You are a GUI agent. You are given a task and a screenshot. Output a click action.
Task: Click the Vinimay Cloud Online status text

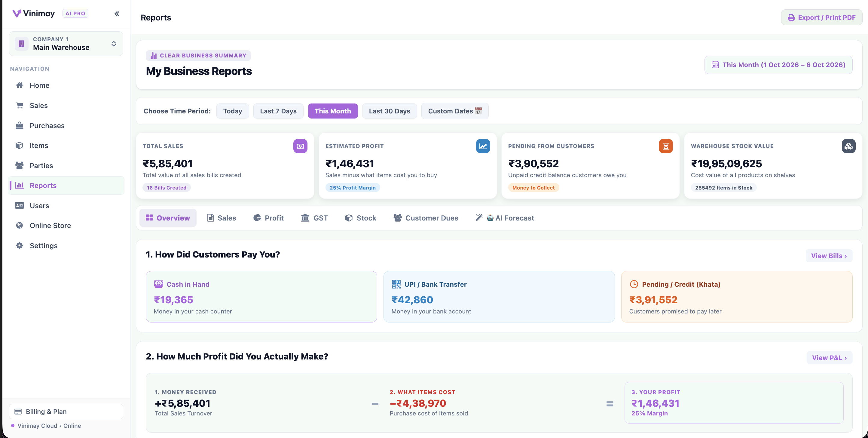click(49, 426)
